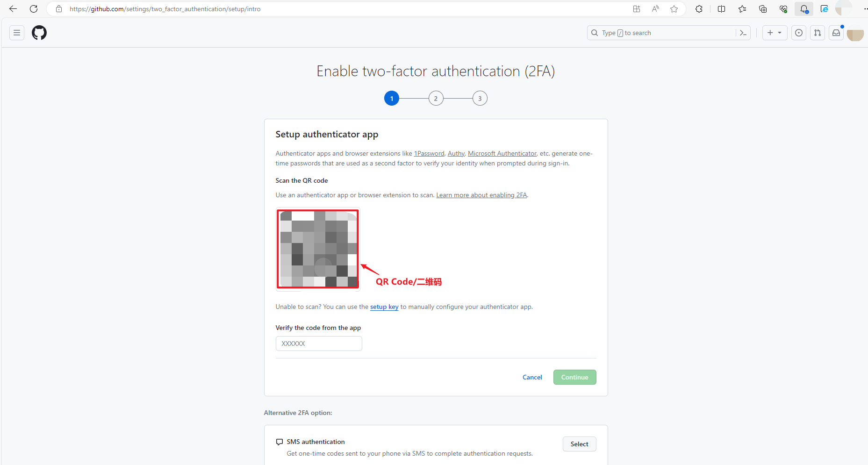Add this page to favorites with the star
This screenshot has height=465, width=868.
pyautogui.click(x=674, y=9)
